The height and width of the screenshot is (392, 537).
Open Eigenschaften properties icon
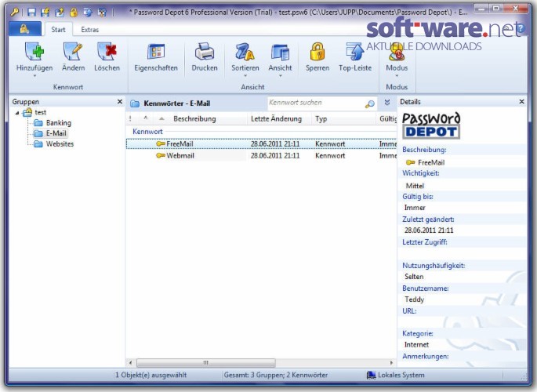[x=156, y=52]
